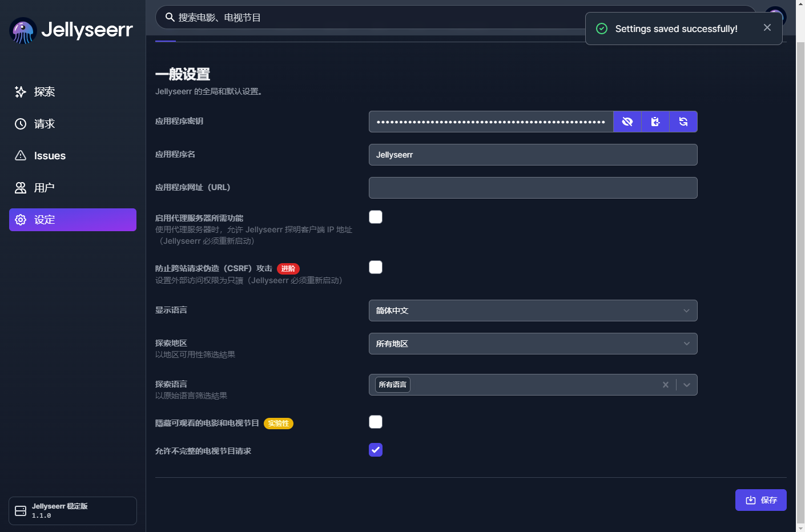The image size is (805, 532).
Task: Clear the 探索语言 selection with the X
Action: [666, 385]
